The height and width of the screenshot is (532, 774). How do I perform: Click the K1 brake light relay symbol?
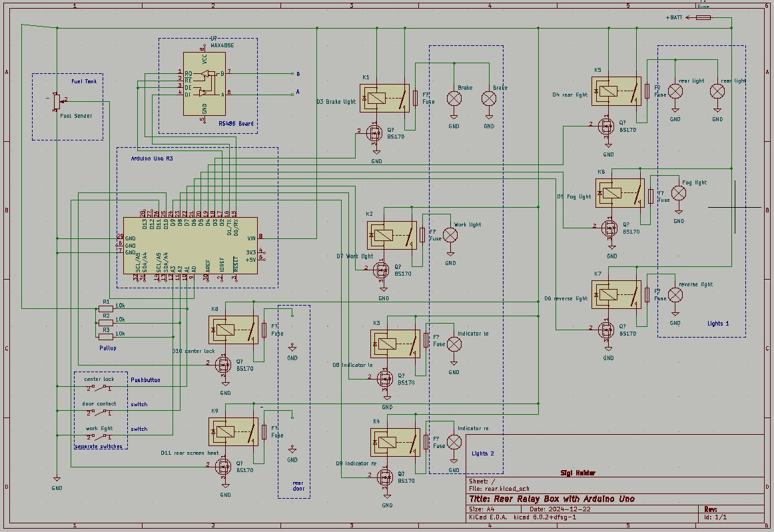(384, 98)
